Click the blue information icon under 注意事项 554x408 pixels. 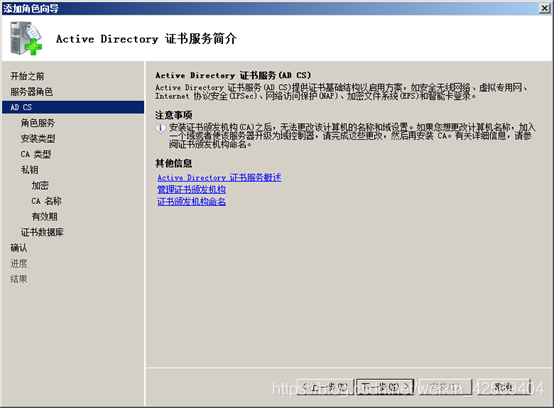(x=160, y=128)
